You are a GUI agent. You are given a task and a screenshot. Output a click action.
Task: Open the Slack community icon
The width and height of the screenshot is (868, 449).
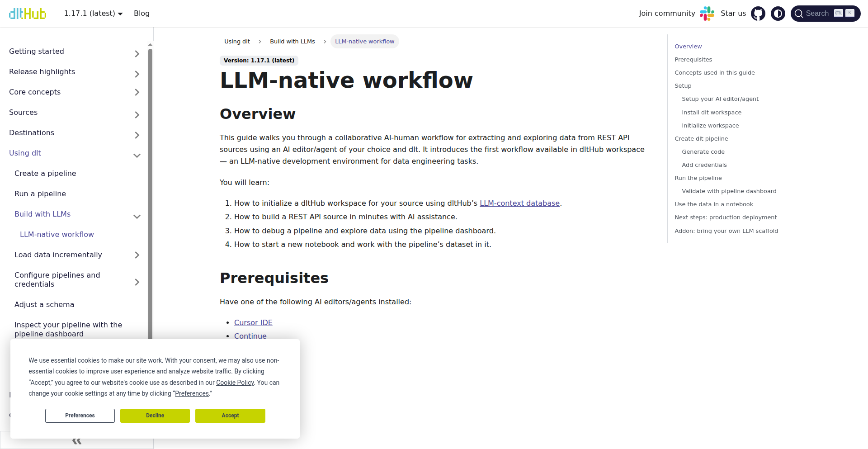coord(707,14)
